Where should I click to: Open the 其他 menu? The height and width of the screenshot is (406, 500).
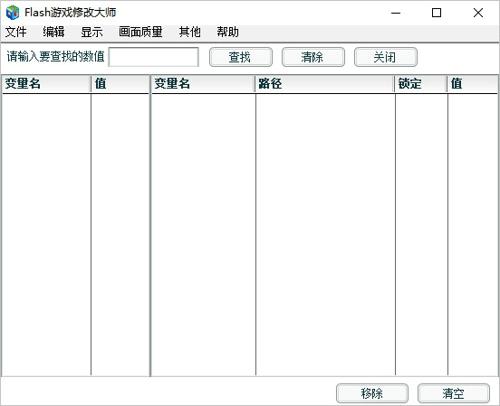point(190,32)
